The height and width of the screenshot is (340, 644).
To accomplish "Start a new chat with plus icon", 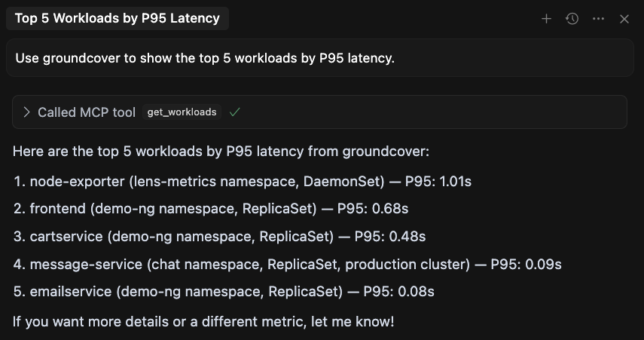I will pos(546,19).
